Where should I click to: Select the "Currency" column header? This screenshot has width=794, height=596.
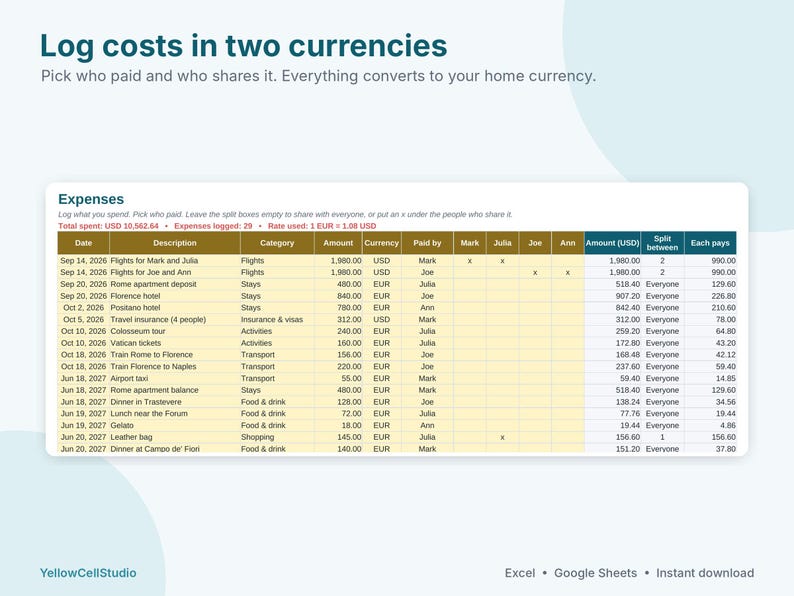click(x=381, y=243)
